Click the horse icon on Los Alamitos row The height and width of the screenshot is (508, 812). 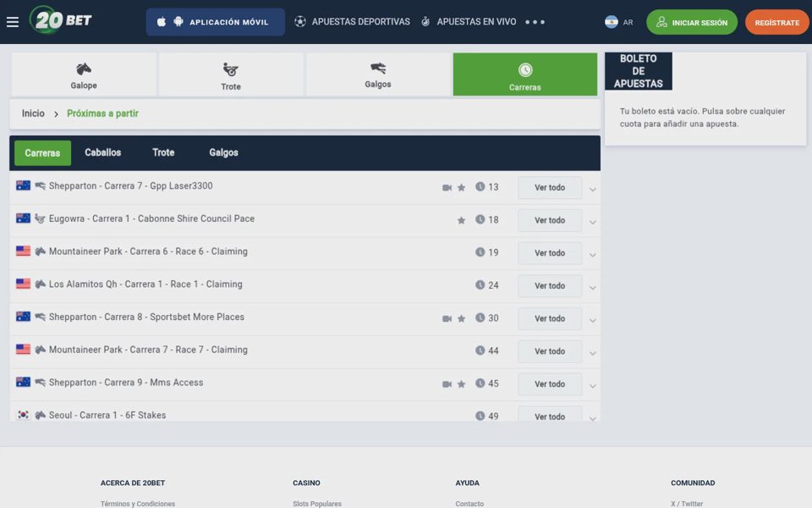click(x=40, y=284)
